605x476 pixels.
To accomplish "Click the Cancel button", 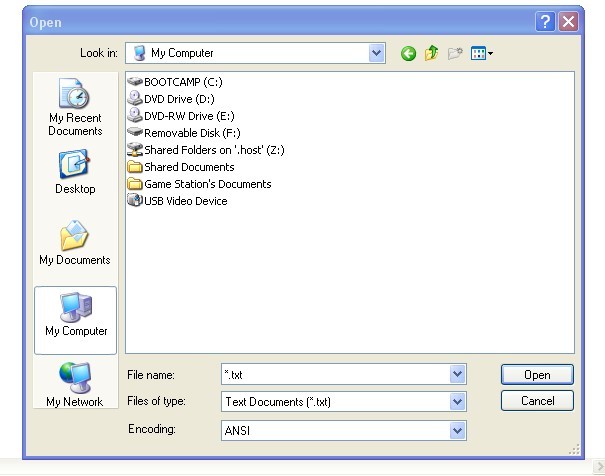I will tap(537, 401).
